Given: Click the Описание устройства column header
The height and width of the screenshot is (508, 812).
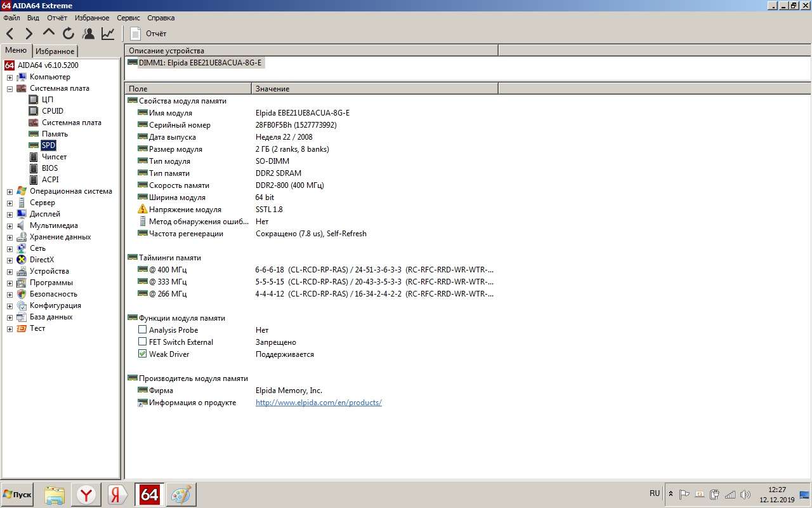Looking at the screenshot, I should 311,50.
